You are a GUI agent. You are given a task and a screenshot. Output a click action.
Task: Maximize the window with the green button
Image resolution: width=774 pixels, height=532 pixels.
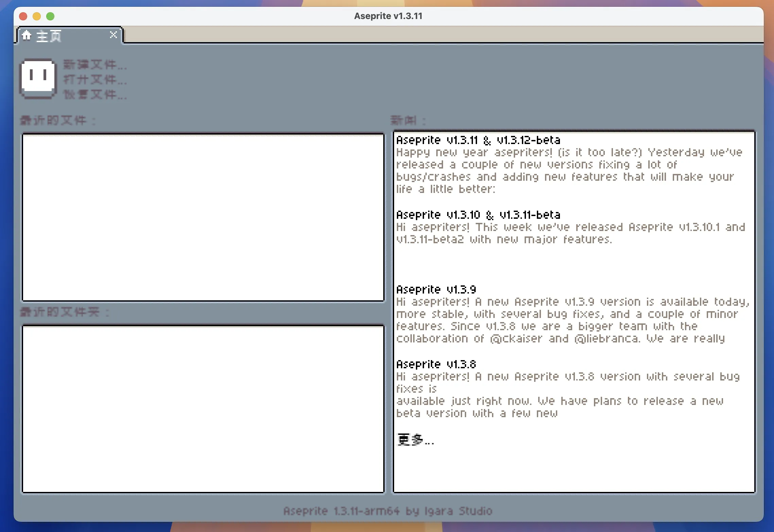pyautogui.click(x=51, y=16)
